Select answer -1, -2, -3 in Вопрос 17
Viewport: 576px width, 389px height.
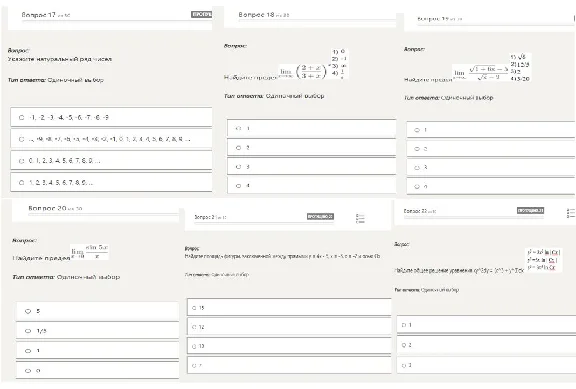point(111,118)
